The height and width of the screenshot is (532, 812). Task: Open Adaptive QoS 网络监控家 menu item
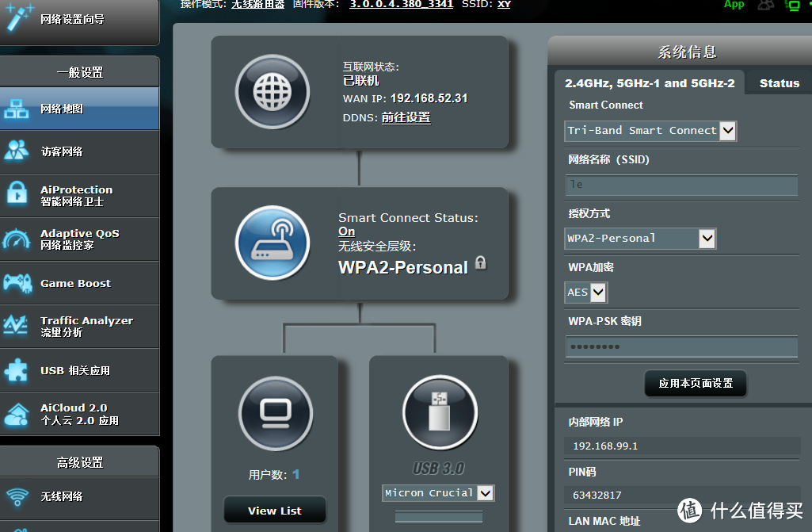[x=80, y=239]
